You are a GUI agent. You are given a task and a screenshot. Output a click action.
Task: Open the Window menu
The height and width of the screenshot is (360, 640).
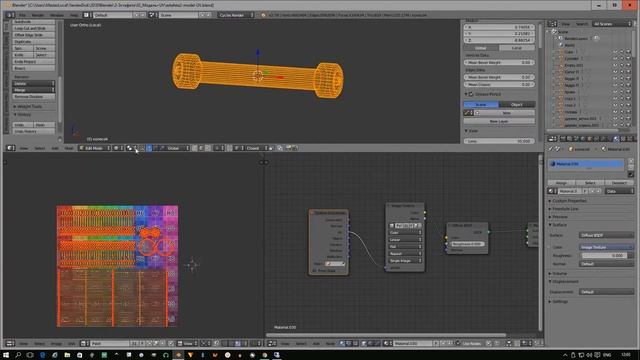coord(57,15)
